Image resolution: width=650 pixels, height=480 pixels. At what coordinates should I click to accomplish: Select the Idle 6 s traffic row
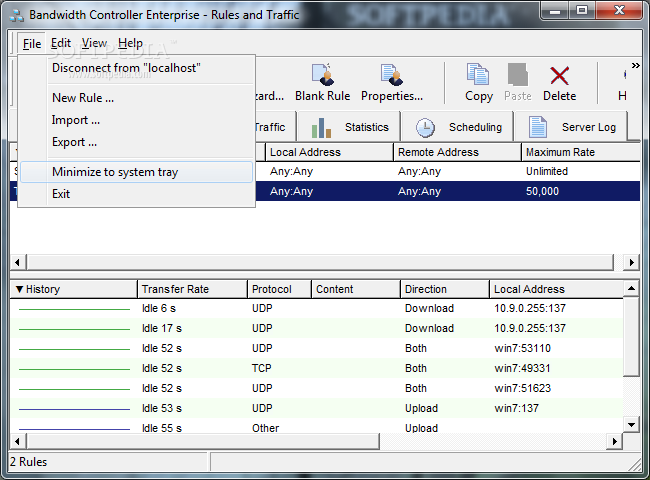click(316, 308)
